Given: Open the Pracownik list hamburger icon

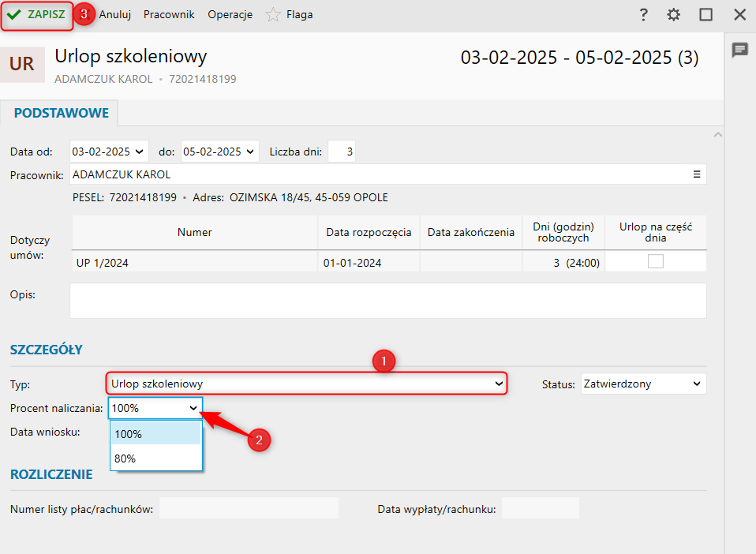Looking at the screenshot, I should pos(697,174).
